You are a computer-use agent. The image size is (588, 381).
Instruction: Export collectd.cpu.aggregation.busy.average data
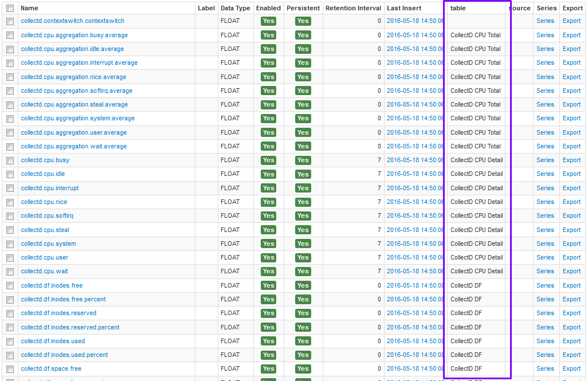pos(571,36)
